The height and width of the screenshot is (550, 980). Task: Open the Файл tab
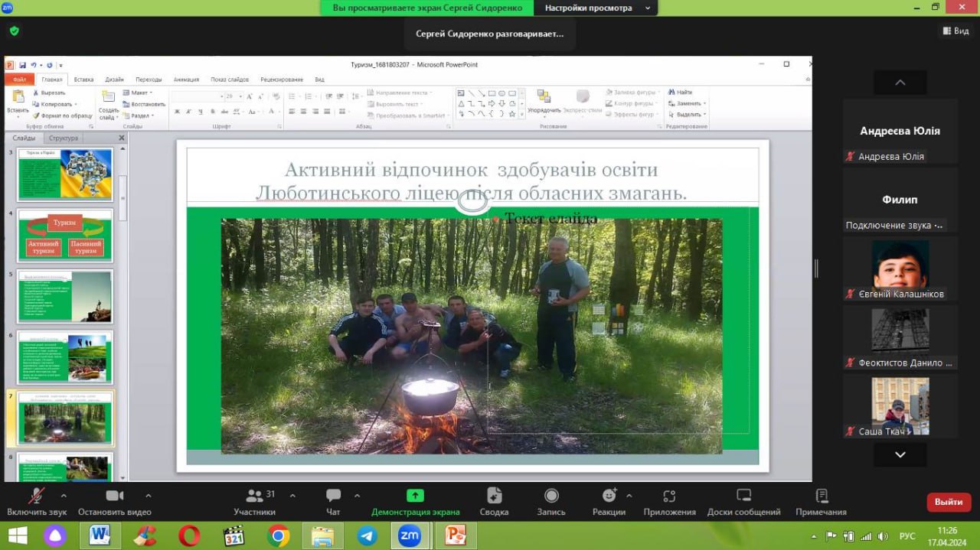(19, 80)
